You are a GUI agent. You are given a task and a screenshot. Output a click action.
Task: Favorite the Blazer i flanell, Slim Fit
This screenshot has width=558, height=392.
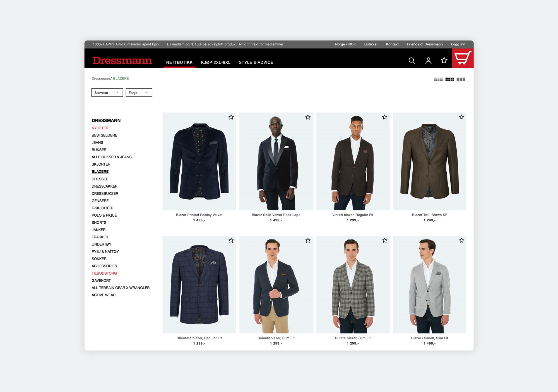(x=461, y=240)
